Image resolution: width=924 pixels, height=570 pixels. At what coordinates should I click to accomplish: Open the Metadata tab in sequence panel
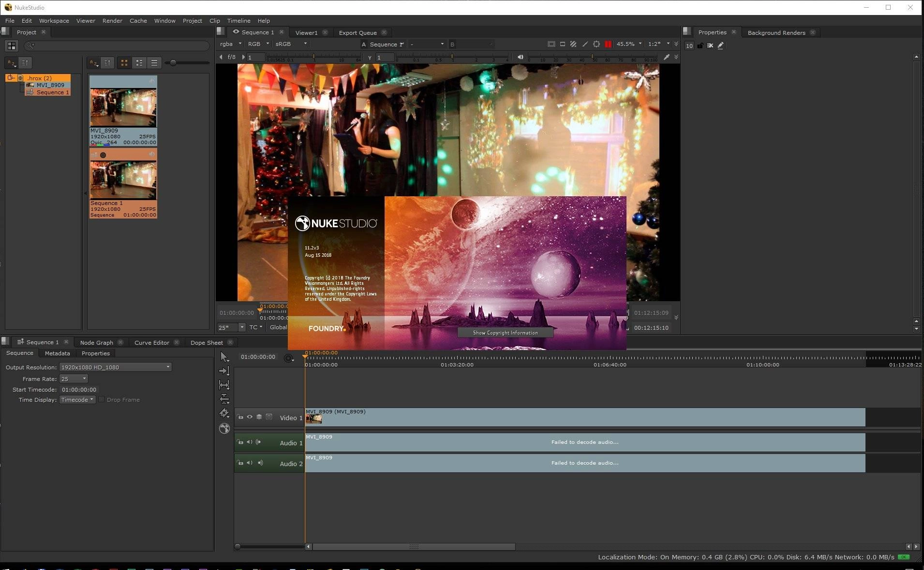(57, 353)
